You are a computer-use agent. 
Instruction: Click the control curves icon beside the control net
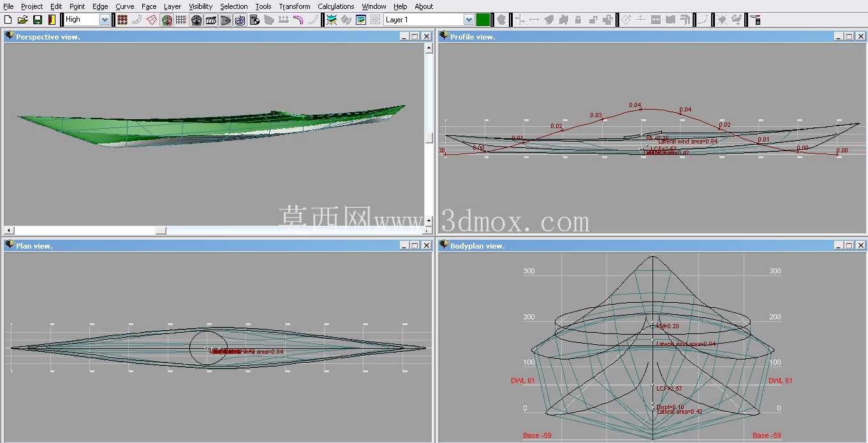(x=136, y=20)
